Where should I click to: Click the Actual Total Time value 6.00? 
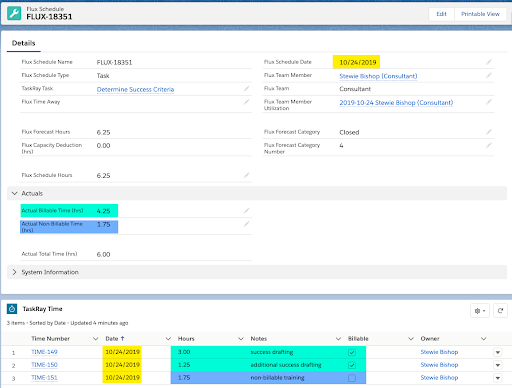pos(103,254)
